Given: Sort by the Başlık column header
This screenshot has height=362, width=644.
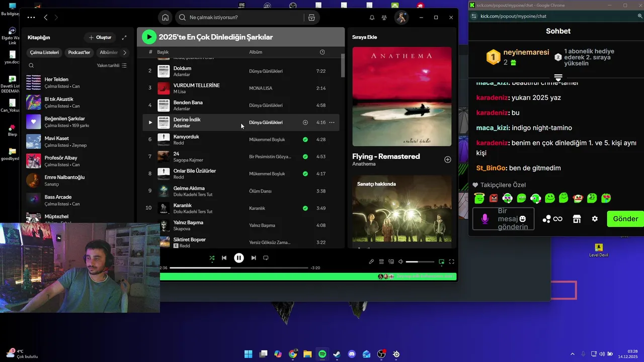Looking at the screenshot, I should click(163, 52).
